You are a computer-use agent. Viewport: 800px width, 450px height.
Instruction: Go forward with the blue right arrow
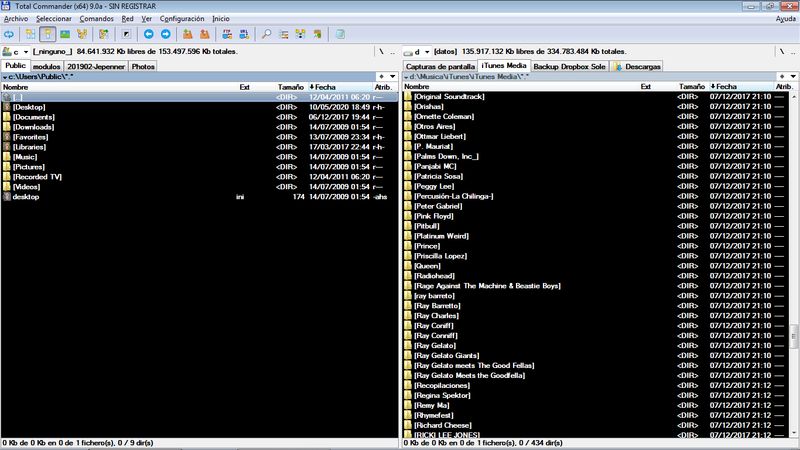[166, 34]
